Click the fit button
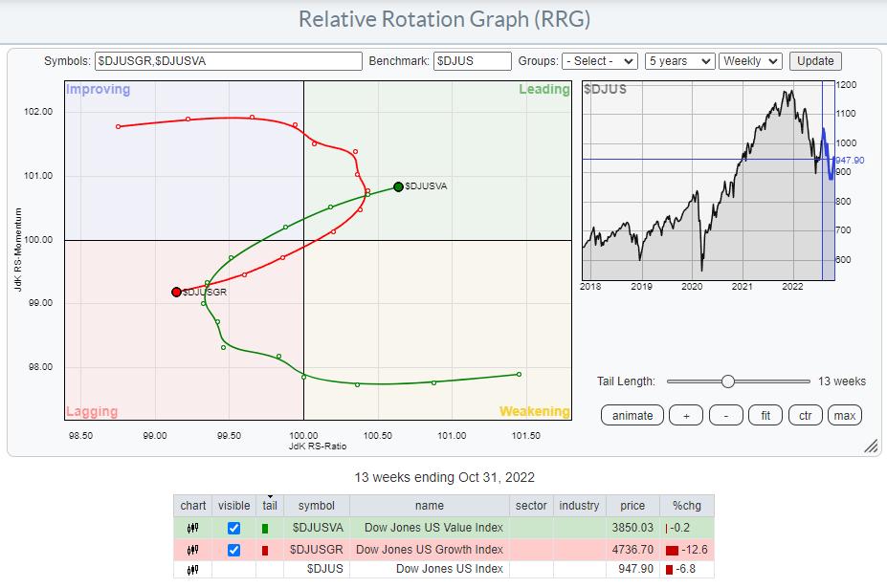 click(x=765, y=415)
